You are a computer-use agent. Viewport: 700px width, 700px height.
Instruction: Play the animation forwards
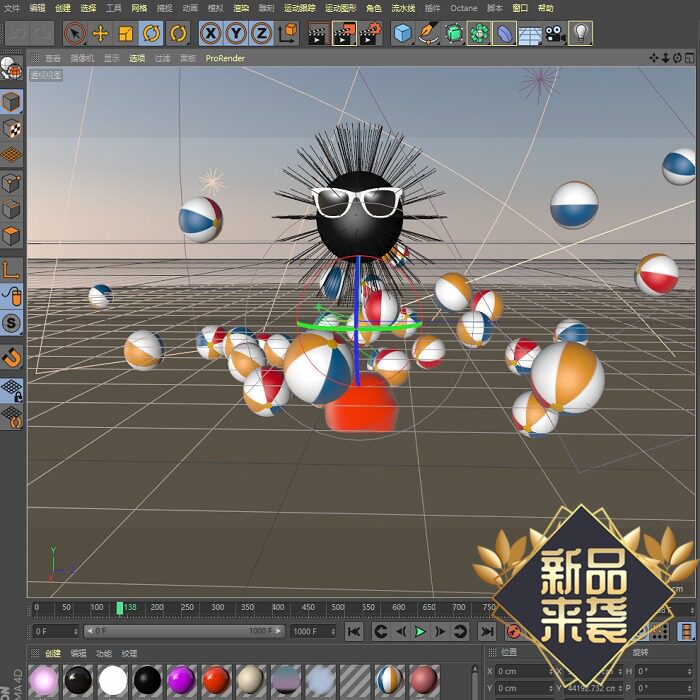pyautogui.click(x=420, y=631)
